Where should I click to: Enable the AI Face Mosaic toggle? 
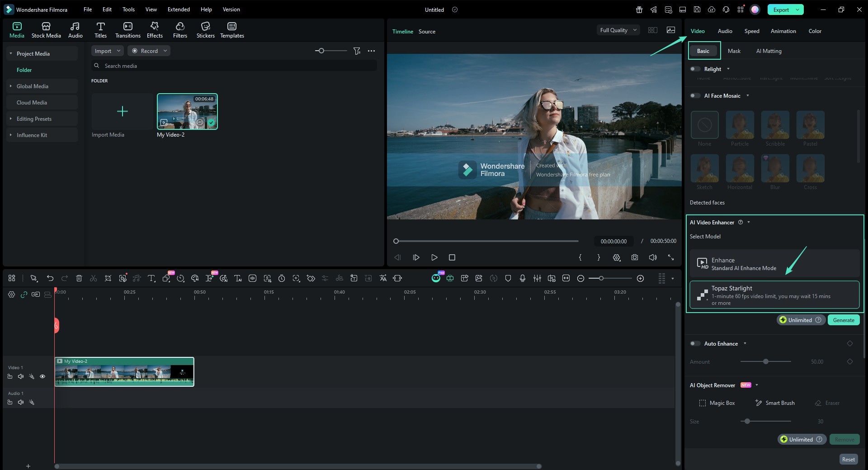click(696, 95)
